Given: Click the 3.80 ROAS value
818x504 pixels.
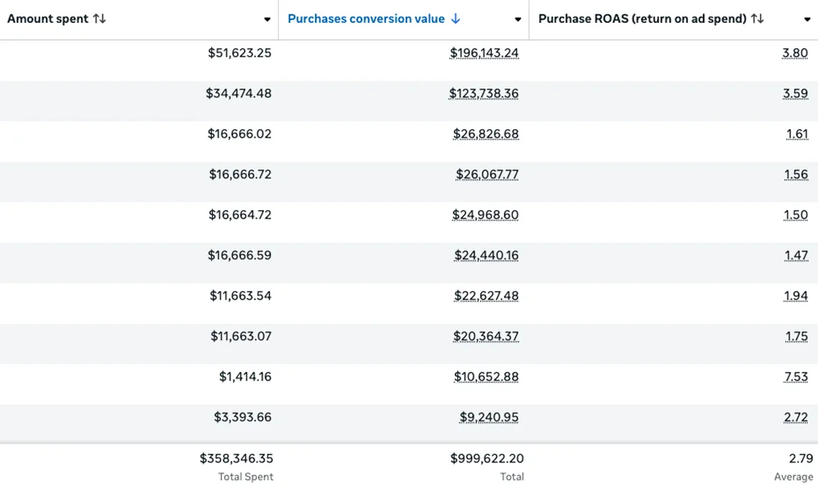Looking at the screenshot, I should pos(794,53).
